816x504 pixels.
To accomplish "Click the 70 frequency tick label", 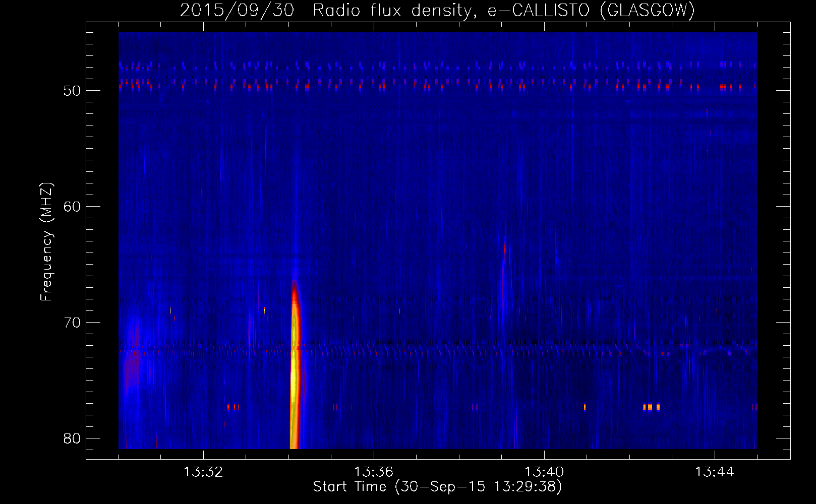I will [72, 323].
